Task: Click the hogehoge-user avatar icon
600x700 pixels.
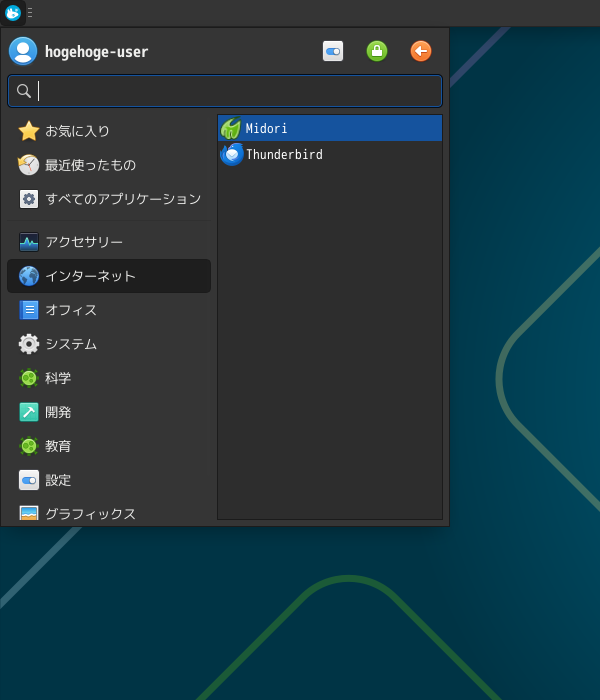Action: (23, 51)
